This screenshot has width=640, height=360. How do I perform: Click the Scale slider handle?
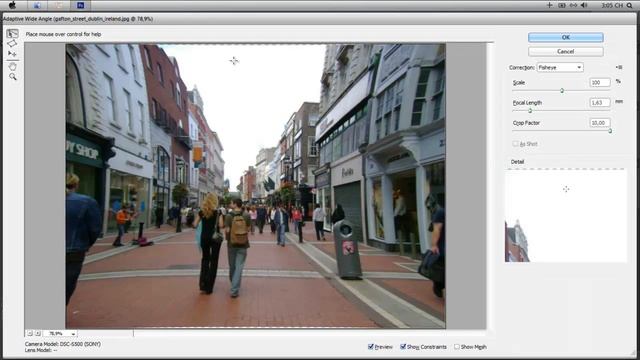[562, 91]
